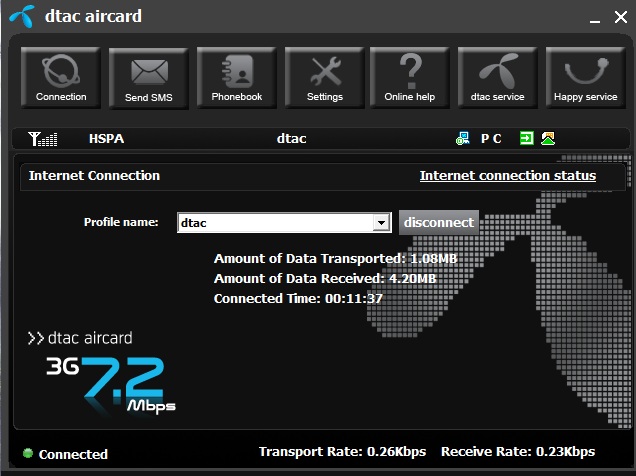Click the dtac operator name in status bar
The width and height of the screenshot is (636, 476).
pyautogui.click(x=291, y=139)
